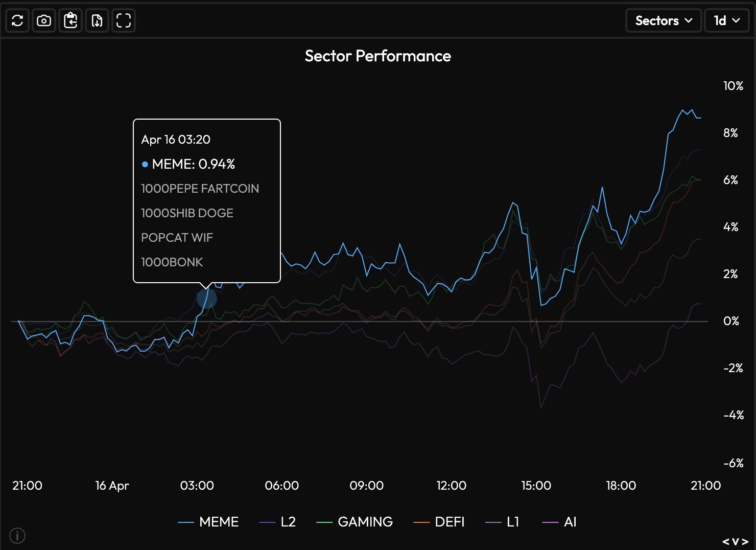Open the Sectors dropdown
756x550 pixels.
click(x=664, y=20)
